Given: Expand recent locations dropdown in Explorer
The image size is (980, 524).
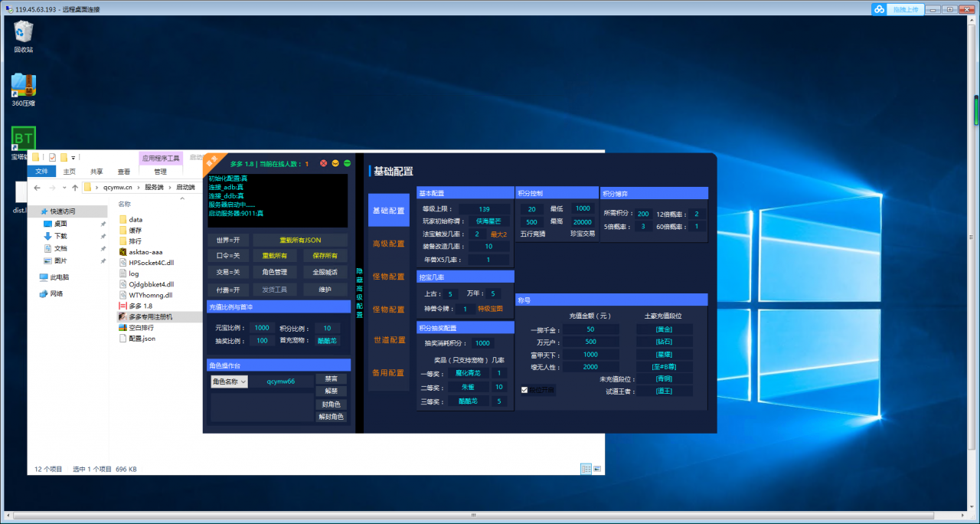Looking at the screenshot, I should point(64,188).
